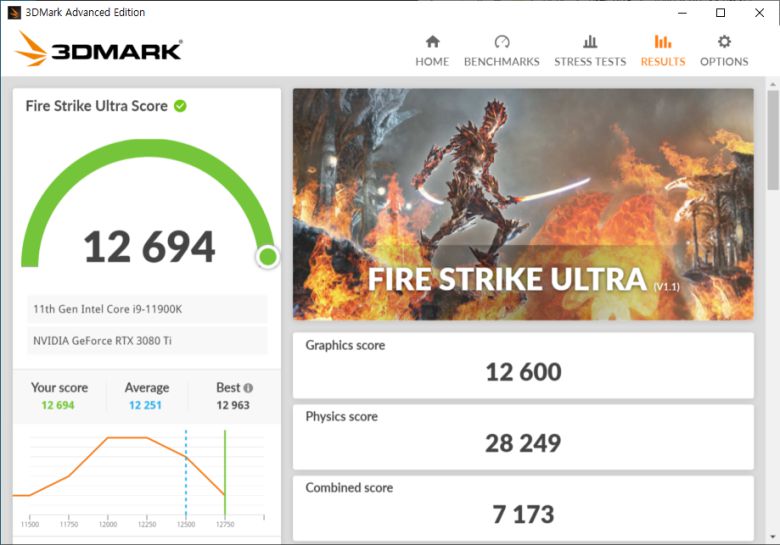Select the Results chart icon

663,42
